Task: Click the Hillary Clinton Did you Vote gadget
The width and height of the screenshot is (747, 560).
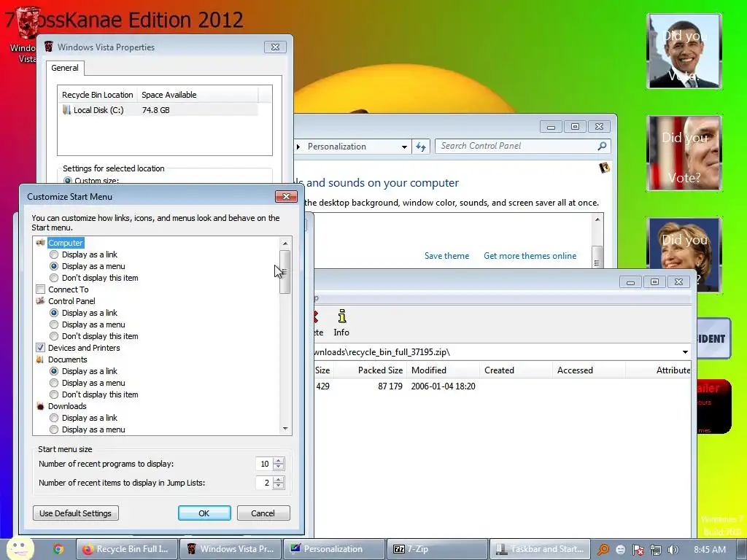Action: click(684, 254)
